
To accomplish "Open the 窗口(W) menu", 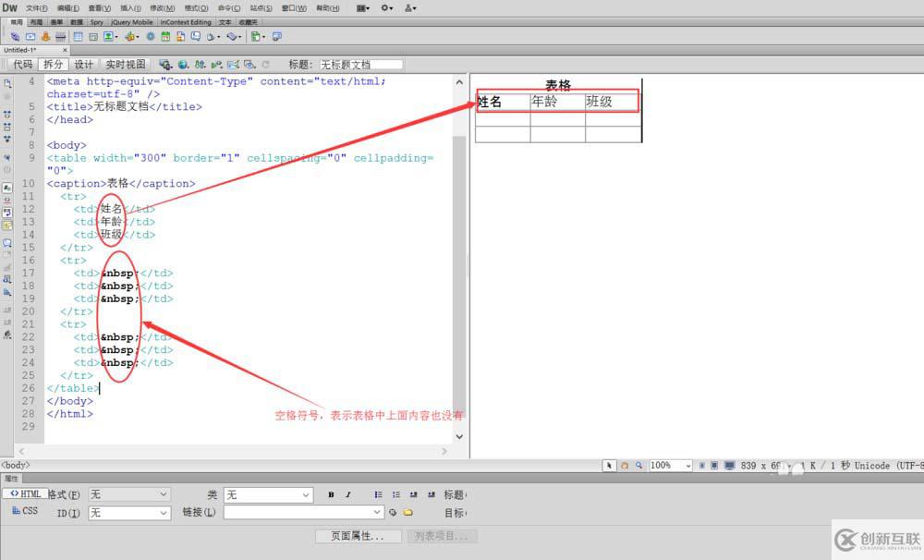I will pos(294,8).
